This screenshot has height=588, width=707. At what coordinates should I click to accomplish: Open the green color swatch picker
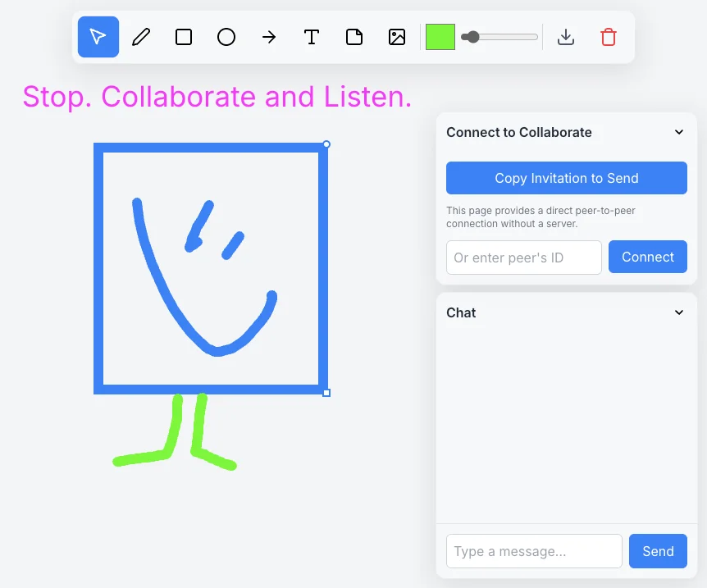pyautogui.click(x=440, y=37)
